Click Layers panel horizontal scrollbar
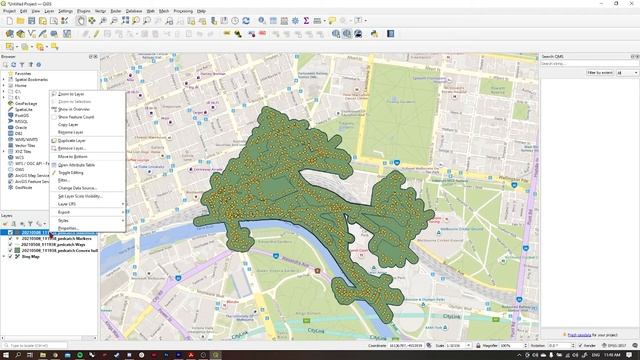 48,338
